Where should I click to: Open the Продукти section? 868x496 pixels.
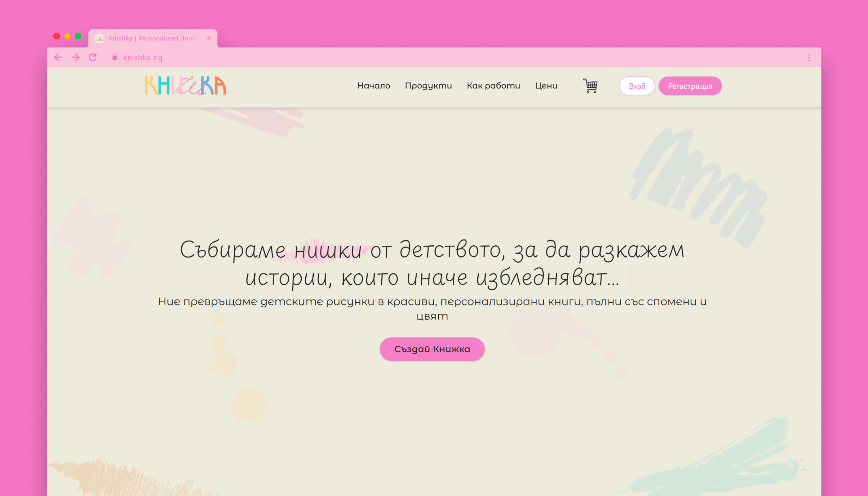point(428,86)
